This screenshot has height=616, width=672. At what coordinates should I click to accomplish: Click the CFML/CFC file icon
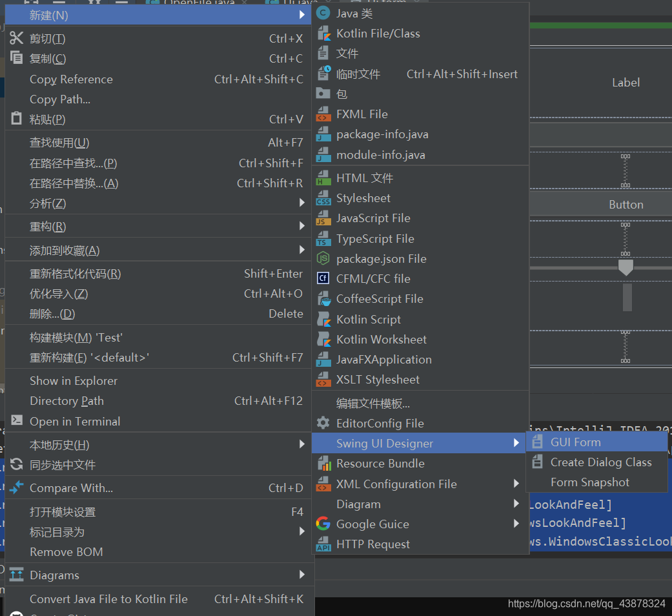coord(323,279)
